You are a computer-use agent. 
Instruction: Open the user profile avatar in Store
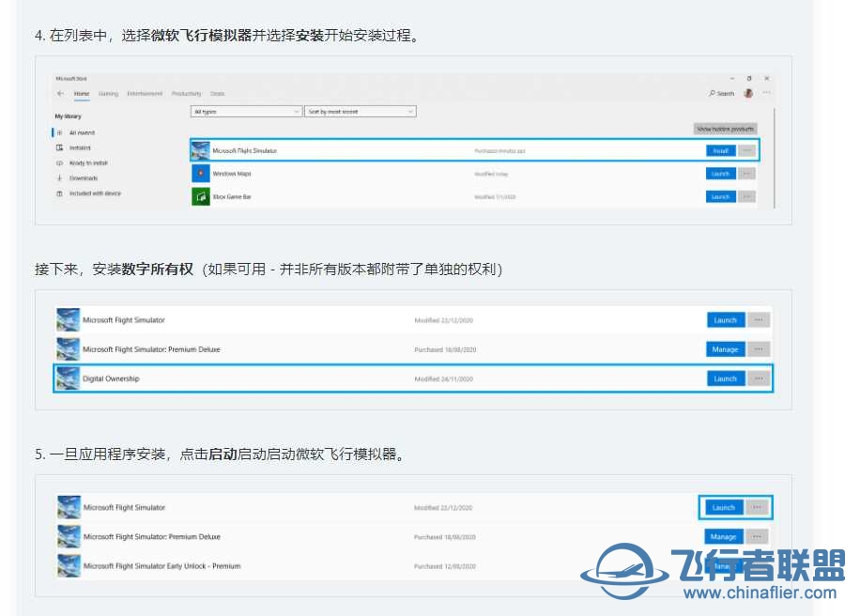tap(748, 93)
